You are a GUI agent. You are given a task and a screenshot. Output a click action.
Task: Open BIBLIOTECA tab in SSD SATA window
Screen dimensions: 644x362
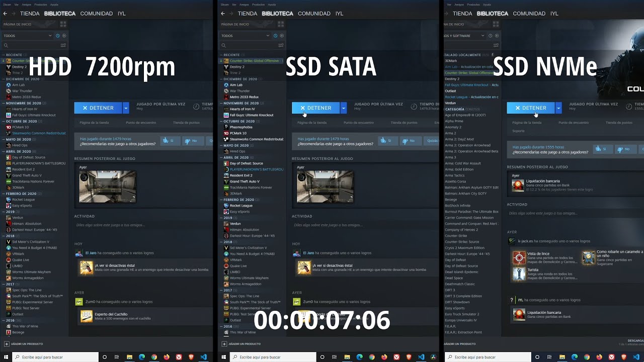[277, 14]
